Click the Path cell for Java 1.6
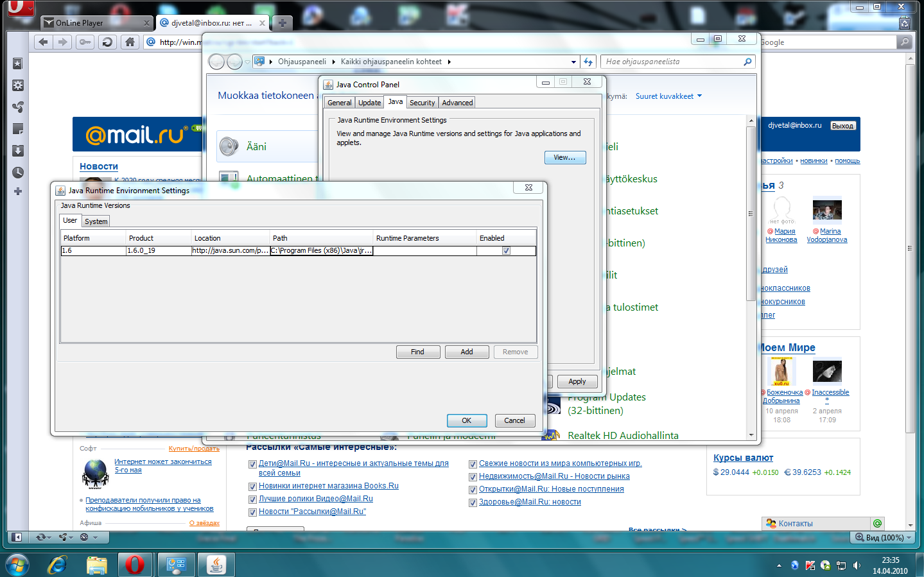 (x=322, y=251)
